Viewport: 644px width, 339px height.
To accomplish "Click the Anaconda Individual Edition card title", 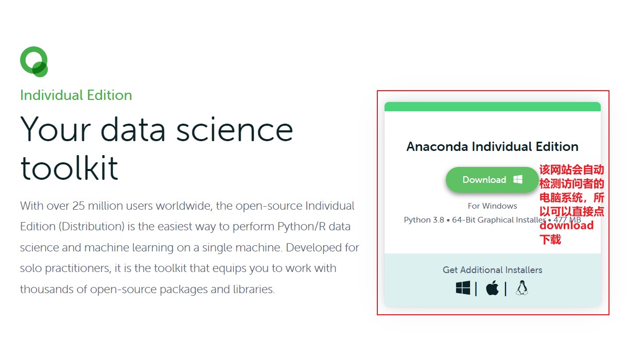I will pyautogui.click(x=492, y=147).
